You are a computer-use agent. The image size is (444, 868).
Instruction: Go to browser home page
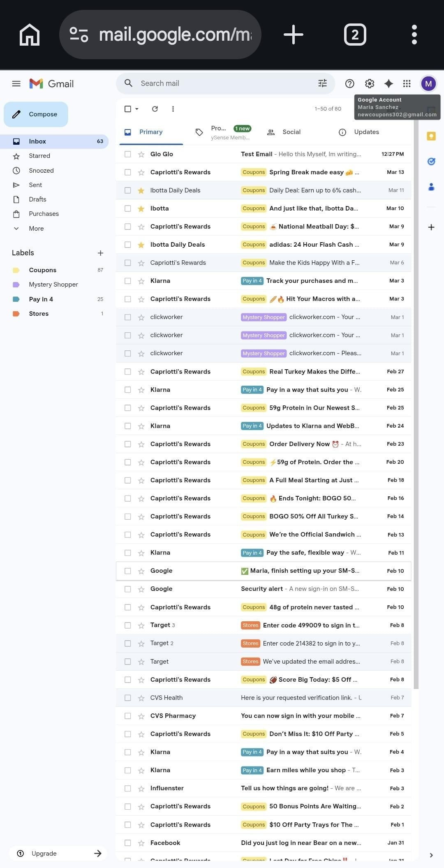(x=30, y=35)
